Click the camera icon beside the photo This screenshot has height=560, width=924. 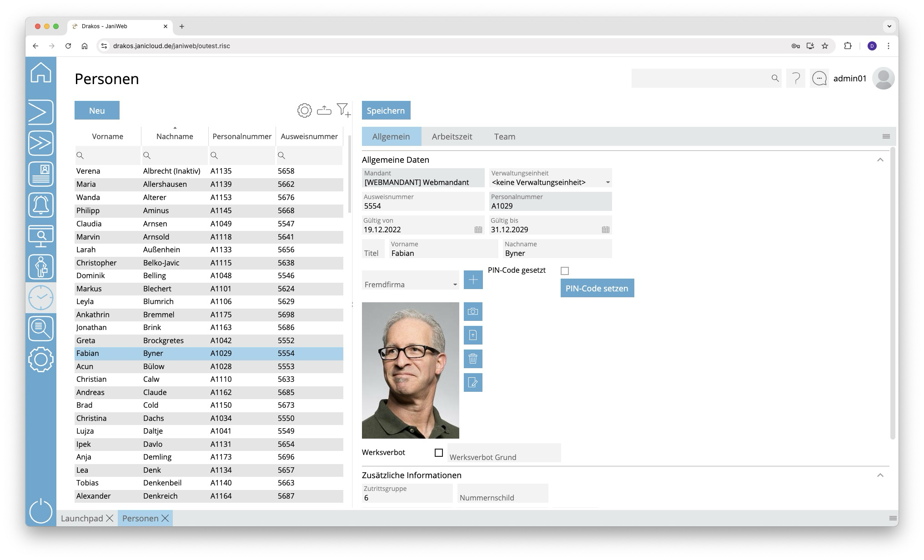tap(473, 312)
